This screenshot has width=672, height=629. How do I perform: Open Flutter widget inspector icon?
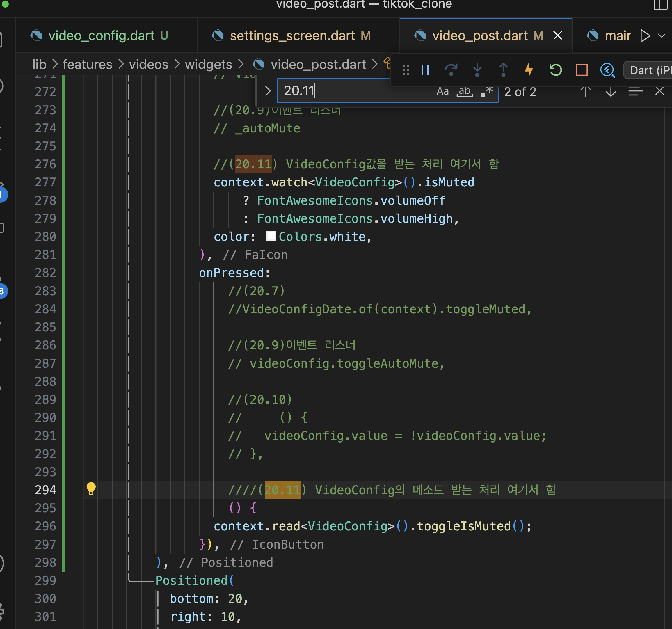pos(607,70)
